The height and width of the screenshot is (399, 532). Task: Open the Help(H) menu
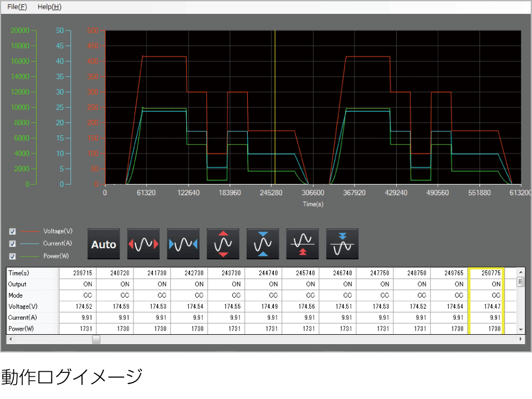49,7
